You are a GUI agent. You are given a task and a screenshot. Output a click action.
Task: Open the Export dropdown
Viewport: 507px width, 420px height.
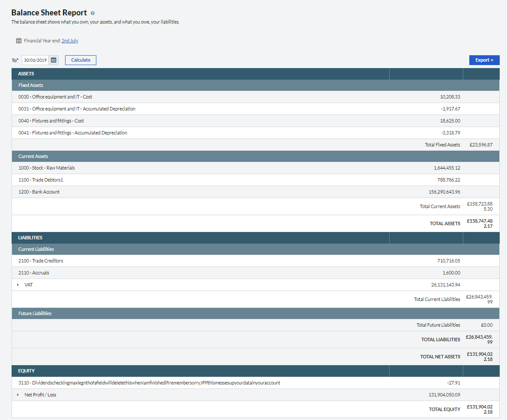484,60
